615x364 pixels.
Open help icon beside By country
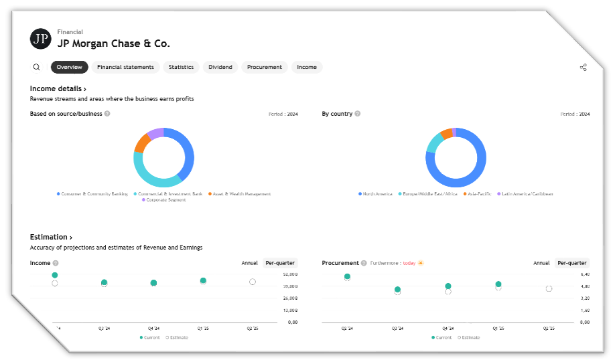coord(357,114)
